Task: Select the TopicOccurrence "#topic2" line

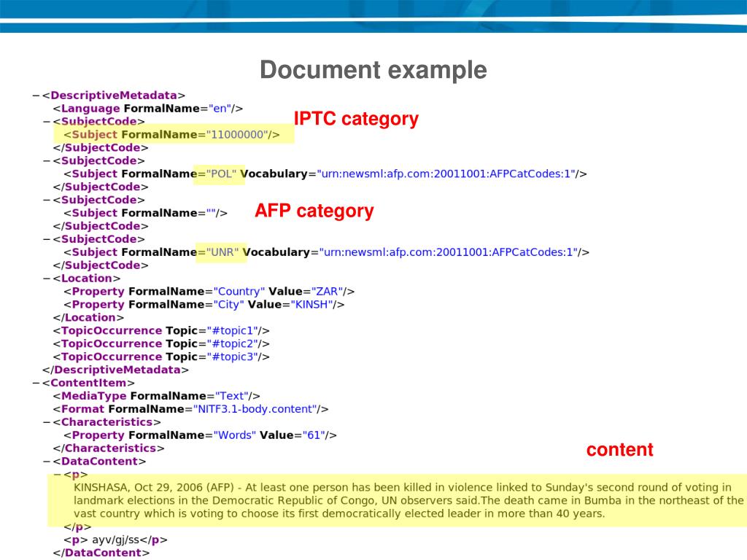Action: 161,344
